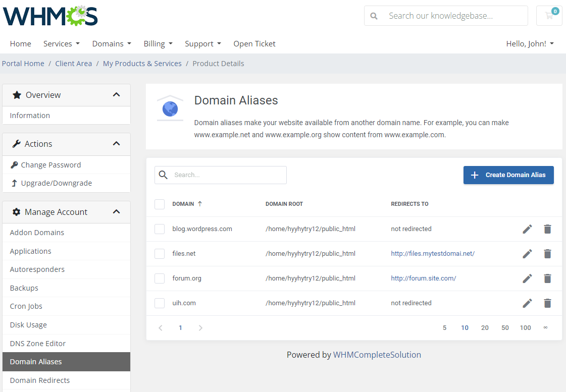Open Autoresponders in the sidebar
Image resolution: width=566 pixels, height=392 pixels.
click(67, 269)
